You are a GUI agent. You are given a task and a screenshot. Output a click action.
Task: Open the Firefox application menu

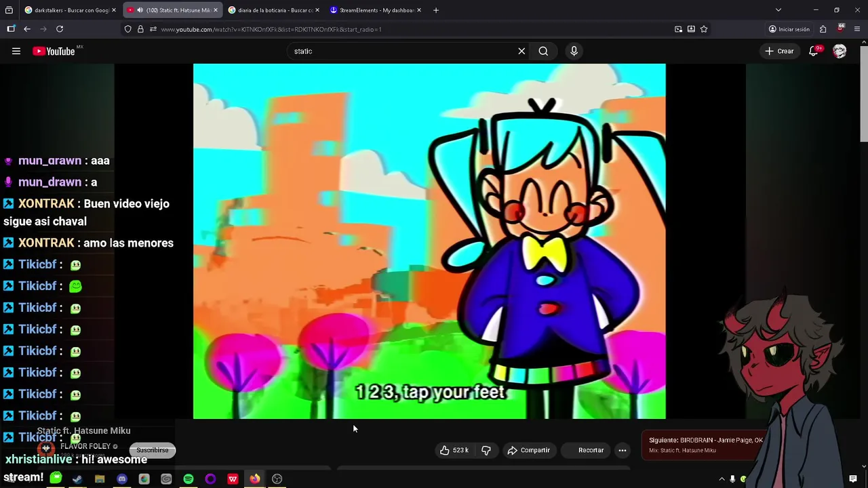coord(857,29)
